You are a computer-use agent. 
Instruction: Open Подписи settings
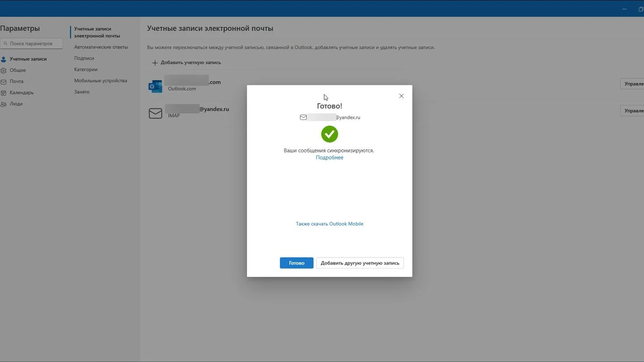point(84,58)
